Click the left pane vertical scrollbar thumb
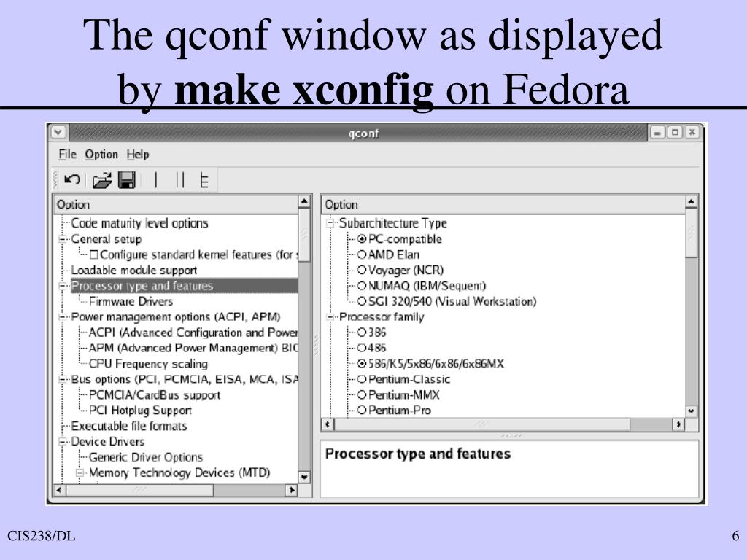The image size is (747, 560). tap(304, 234)
